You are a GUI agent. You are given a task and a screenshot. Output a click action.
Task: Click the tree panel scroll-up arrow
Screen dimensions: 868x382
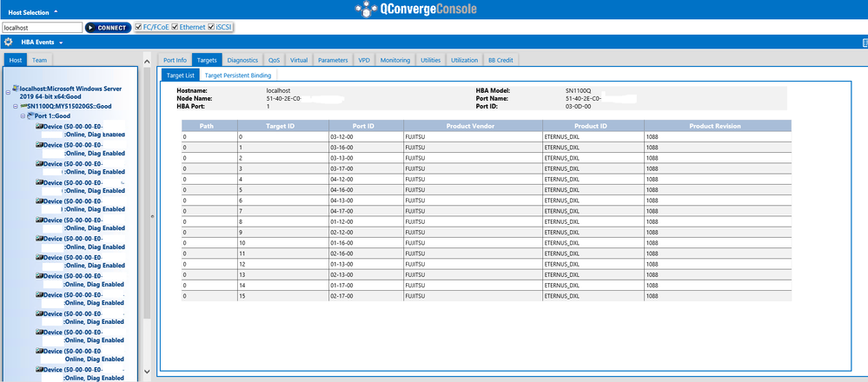pyautogui.click(x=147, y=61)
